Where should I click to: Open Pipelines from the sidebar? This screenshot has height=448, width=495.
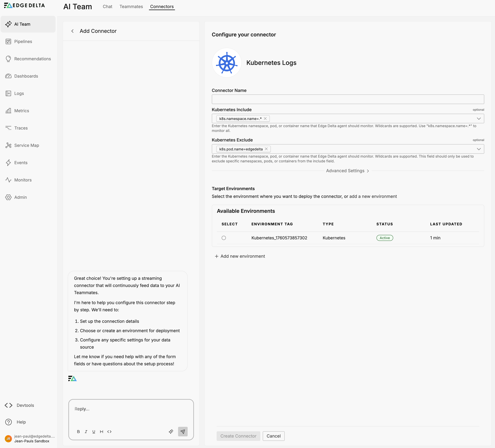tap(23, 41)
